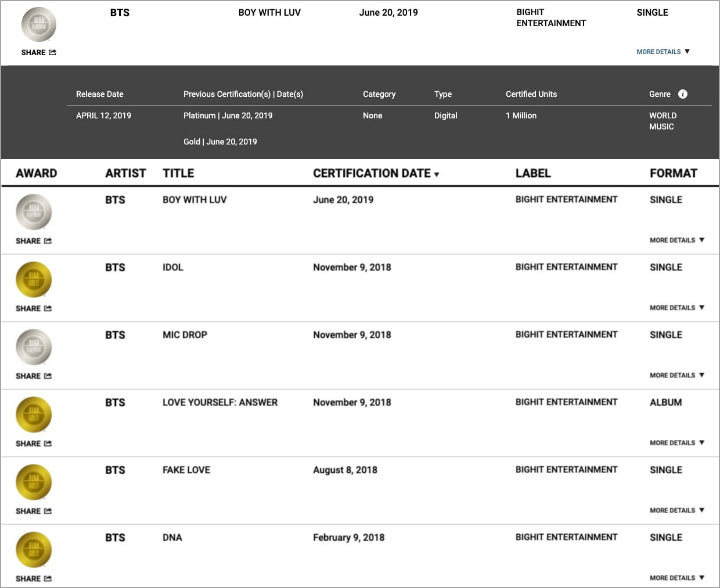This screenshot has height=588, width=720.
Task: Share the Boy With Luv list row
Action: tap(34, 241)
